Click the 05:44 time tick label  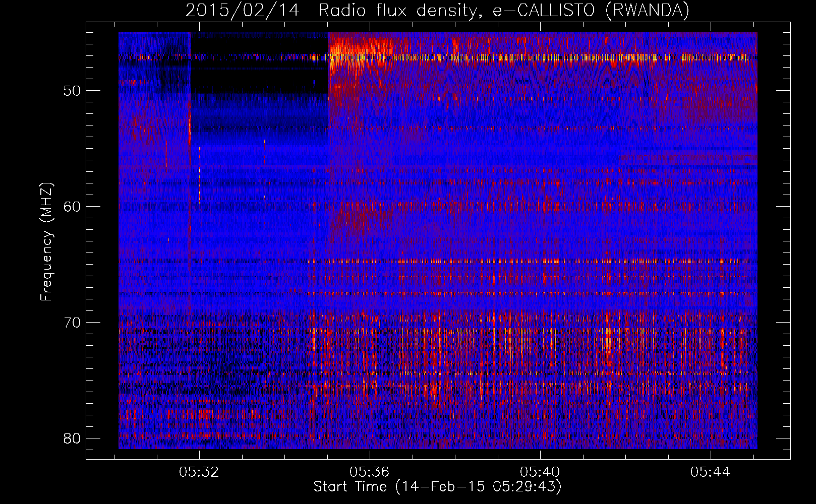tap(711, 472)
